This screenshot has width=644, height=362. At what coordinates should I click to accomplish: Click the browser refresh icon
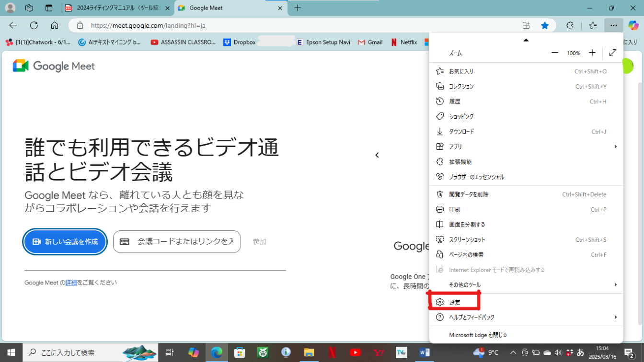click(34, 25)
